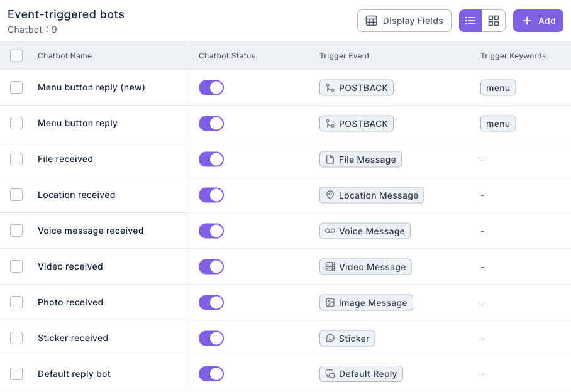571x392 pixels.
Task: Open the File received chatbot
Action: click(x=65, y=159)
